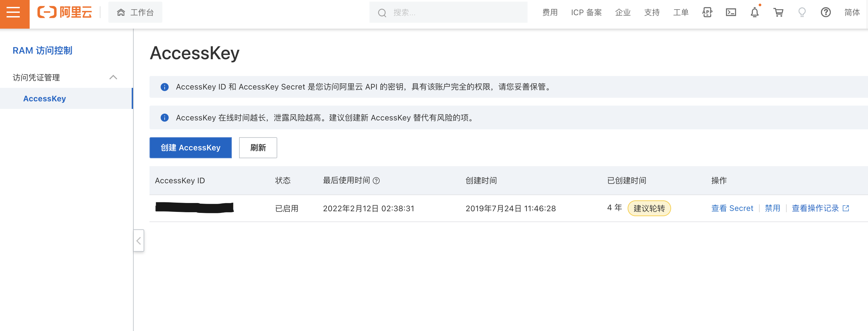Collapse the 访问凭证管理 section
Viewport: 868px width, 331px height.
click(x=114, y=77)
